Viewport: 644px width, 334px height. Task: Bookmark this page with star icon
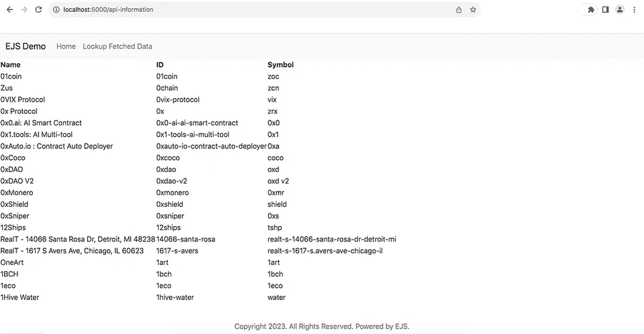point(473,10)
